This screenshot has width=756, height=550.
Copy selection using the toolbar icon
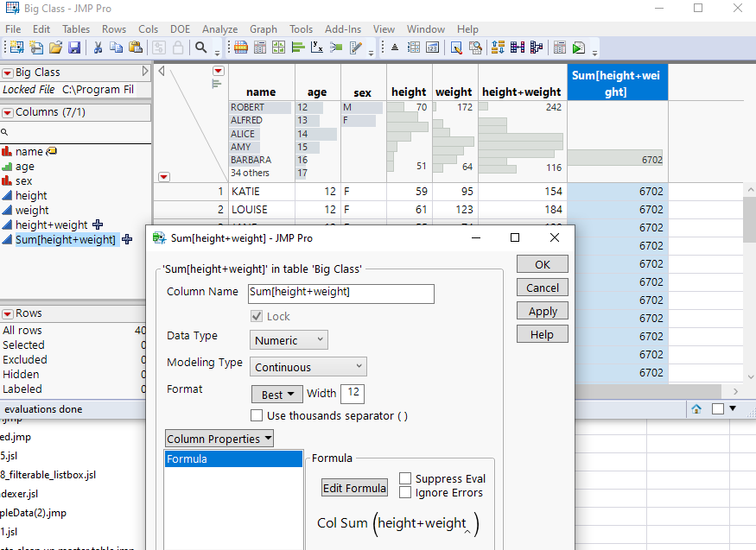pos(117,48)
